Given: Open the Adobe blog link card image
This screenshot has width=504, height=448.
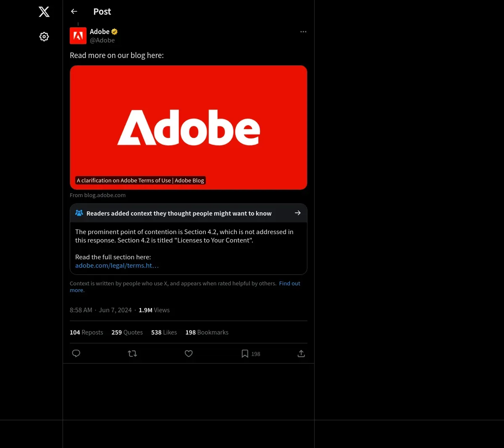Looking at the screenshot, I should click(189, 127).
